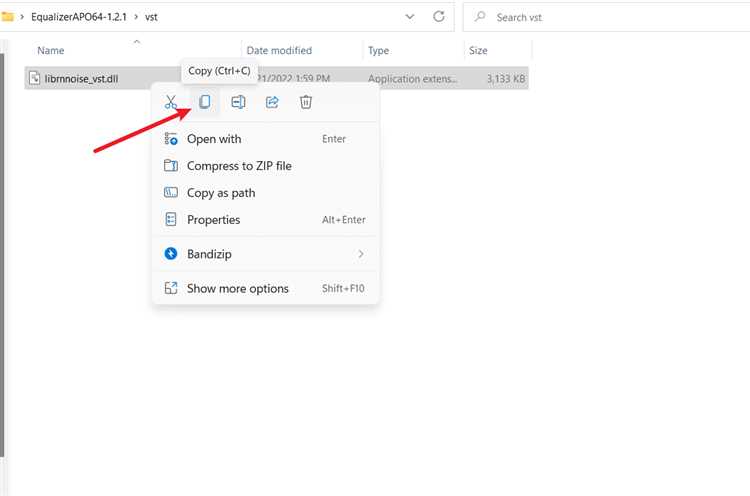The width and height of the screenshot is (750, 496).
Task: Click the left pane vertical scrollbar
Action: [2, 254]
